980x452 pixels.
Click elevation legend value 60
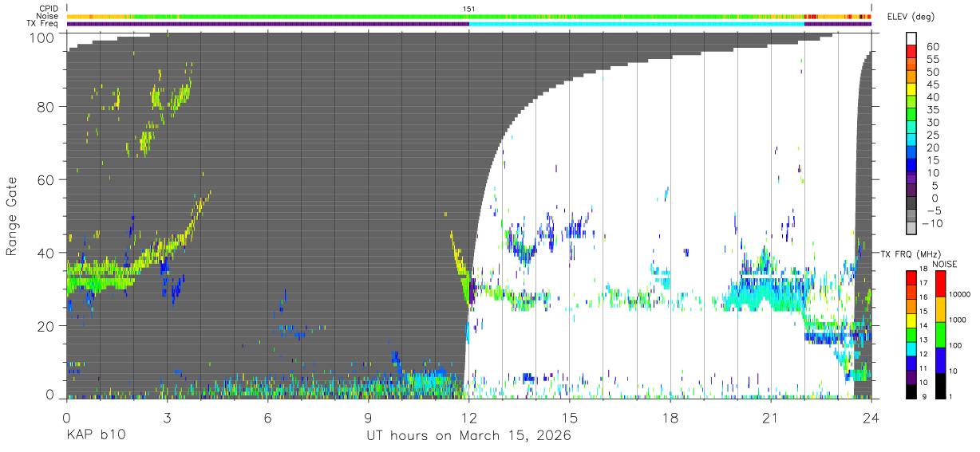click(x=933, y=46)
